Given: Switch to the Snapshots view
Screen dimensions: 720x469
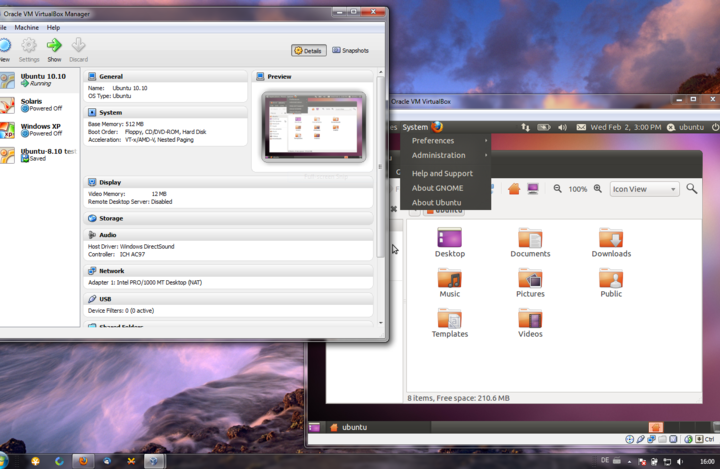Looking at the screenshot, I should pos(350,51).
